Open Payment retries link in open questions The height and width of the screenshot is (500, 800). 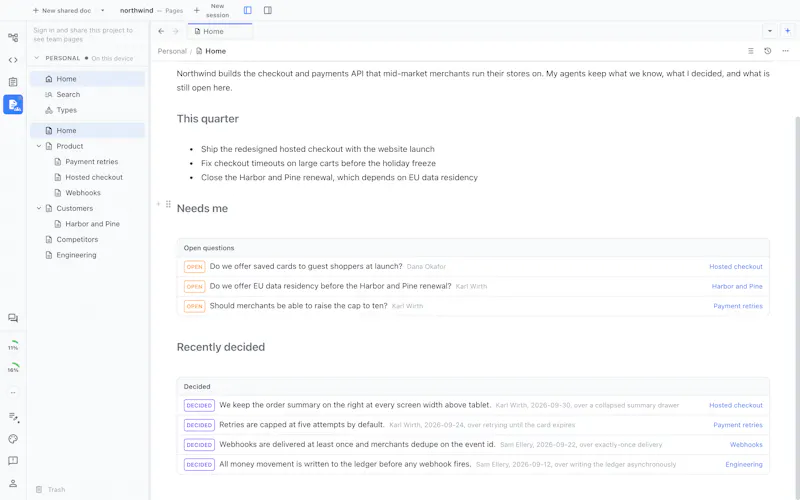click(738, 306)
